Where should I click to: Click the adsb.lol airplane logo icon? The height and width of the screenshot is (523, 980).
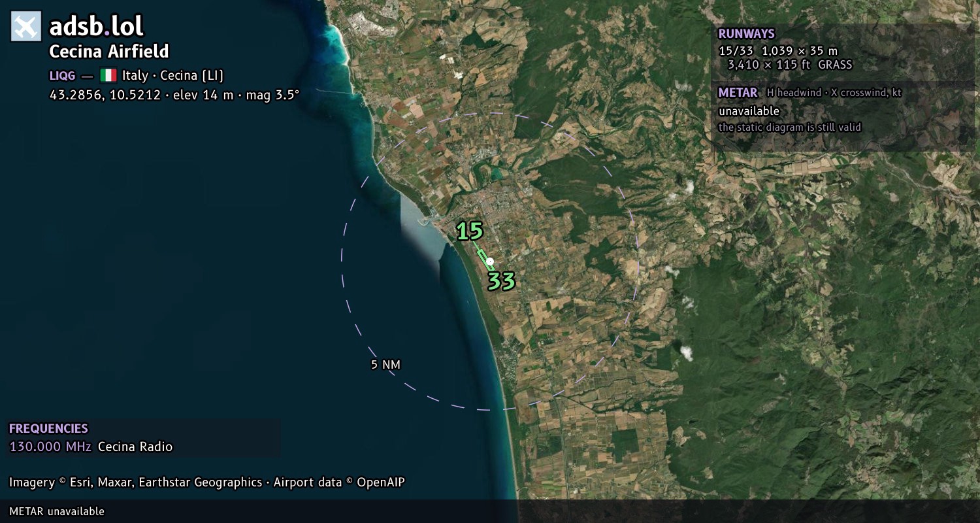click(26, 27)
